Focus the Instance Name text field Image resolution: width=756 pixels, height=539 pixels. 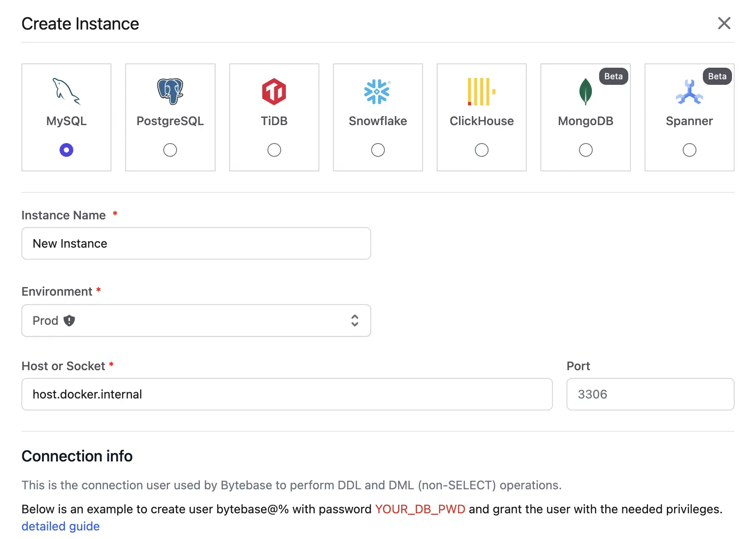coord(196,243)
